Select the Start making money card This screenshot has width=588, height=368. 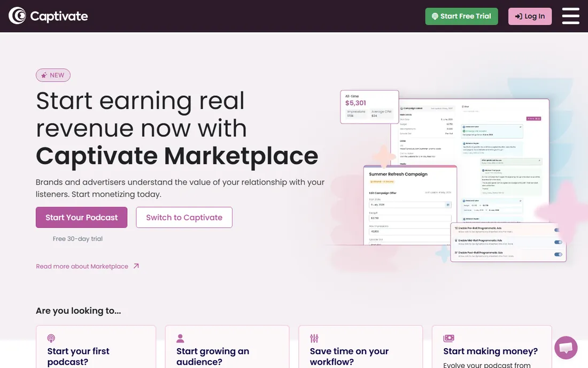[492, 347]
